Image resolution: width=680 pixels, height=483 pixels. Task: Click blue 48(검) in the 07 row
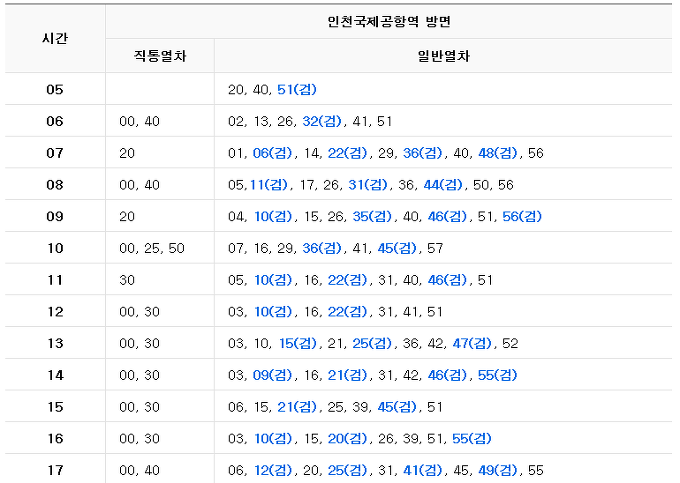pos(498,153)
